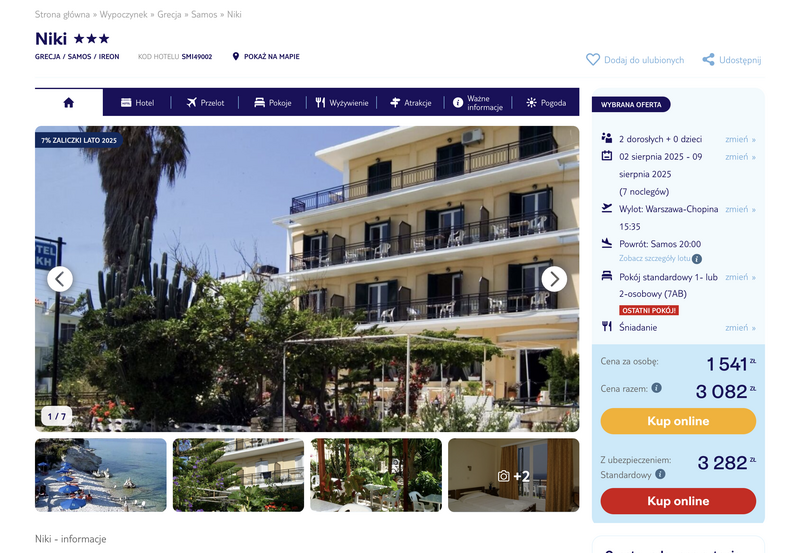Click the map pin Pokaż na mapie
The width and height of the screenshot is (800, 553).
click(266, 57)
